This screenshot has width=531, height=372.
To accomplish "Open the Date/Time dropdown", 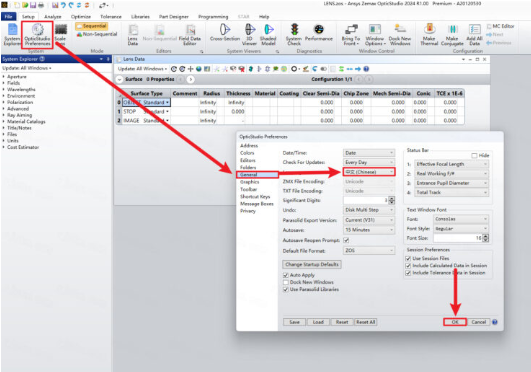I will coord(369,153).
